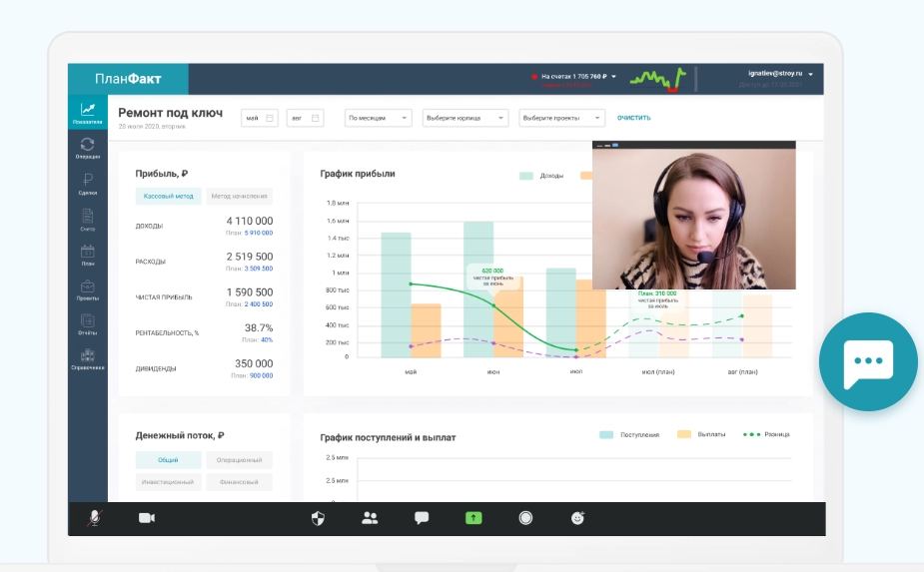This screenshot has height=572, width=924.
Task: Click the ПланФакт logo
Action: coord(128,79)
